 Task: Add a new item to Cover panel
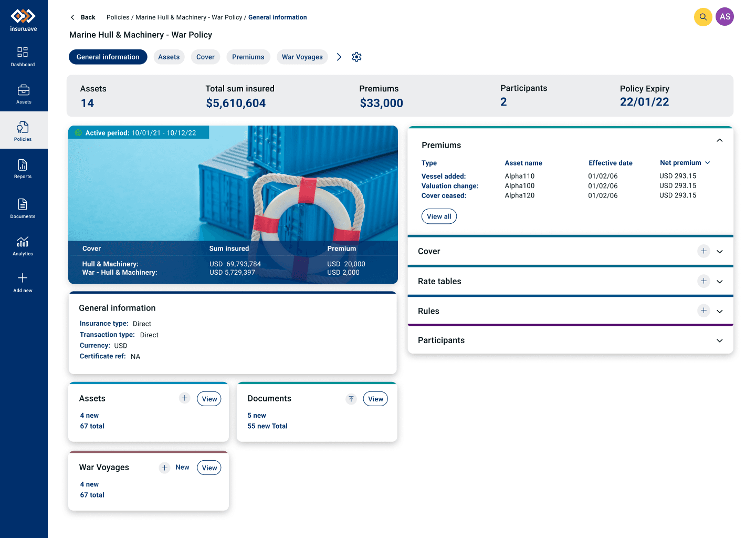pos(704,251)
